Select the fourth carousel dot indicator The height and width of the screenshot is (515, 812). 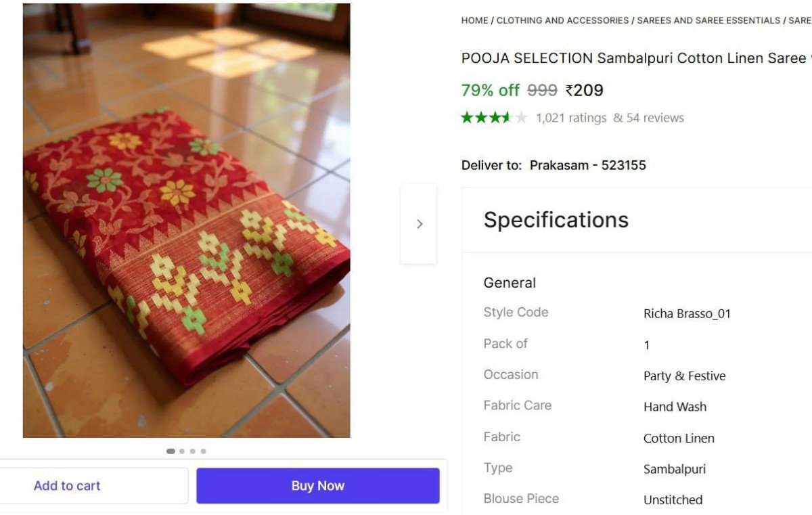[204, 451]
